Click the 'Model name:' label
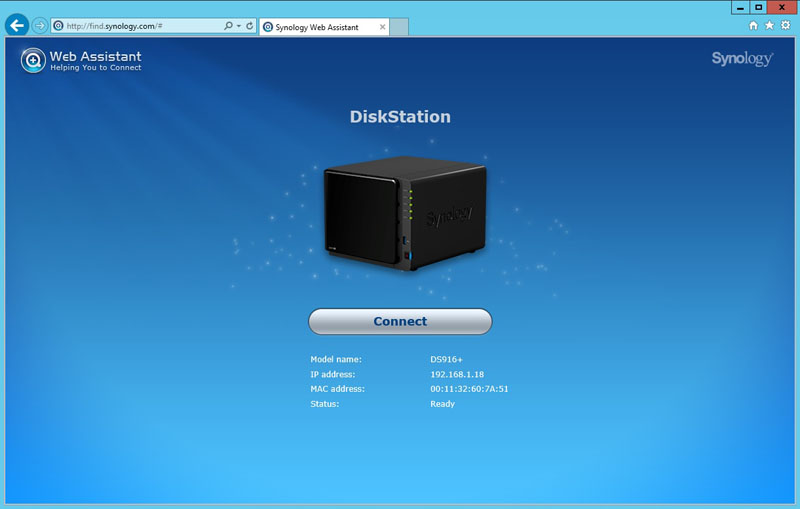 [x=336, y=360]
